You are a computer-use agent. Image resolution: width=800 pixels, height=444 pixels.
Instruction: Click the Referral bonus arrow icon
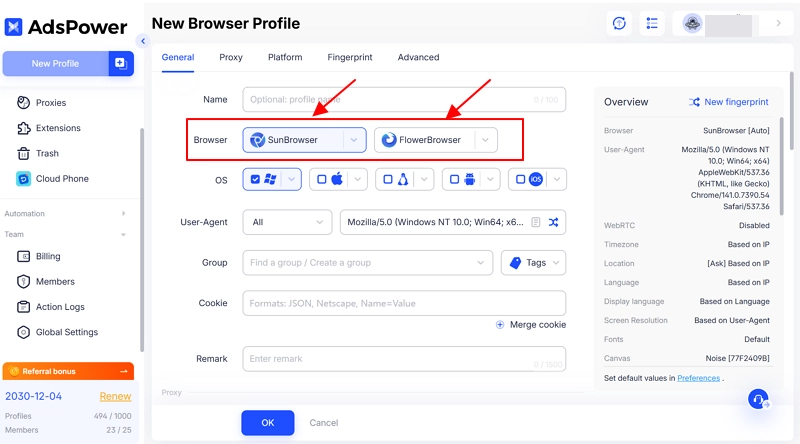point(124,371)
